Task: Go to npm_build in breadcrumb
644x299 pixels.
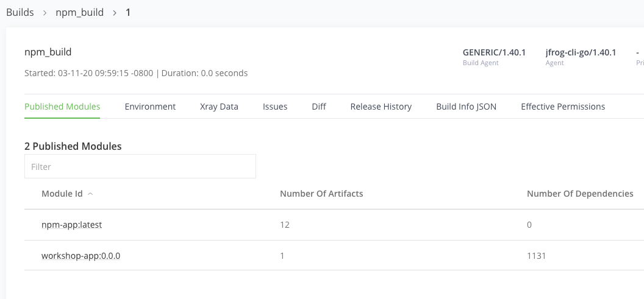Action: pyautogui.click(x=80, y=13)
